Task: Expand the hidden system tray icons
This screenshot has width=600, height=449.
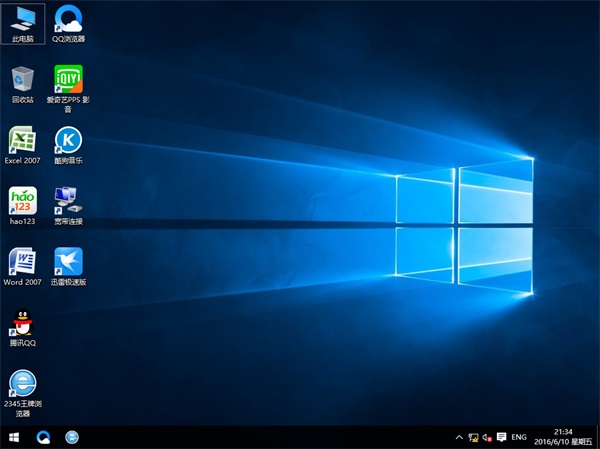Action: tap(459, 437)
